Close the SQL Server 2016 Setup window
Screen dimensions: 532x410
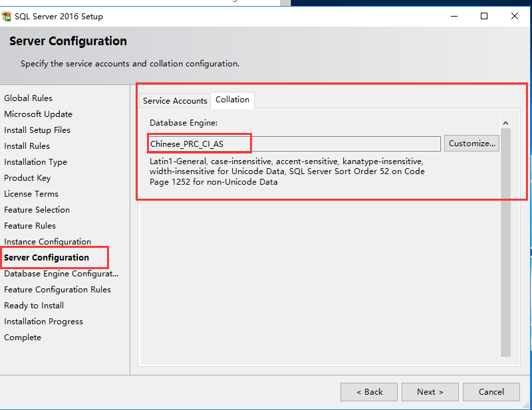[x=514, y=16]
